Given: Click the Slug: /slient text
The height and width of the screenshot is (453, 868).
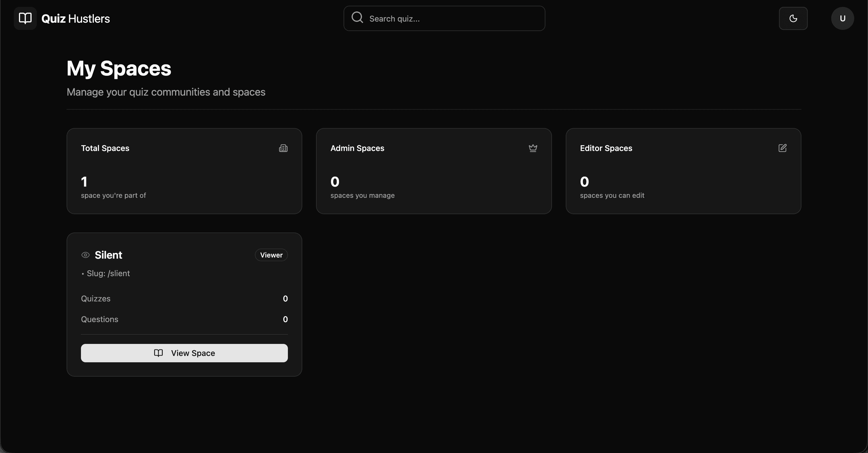Looking at the screenshot, I should point(108,273).
